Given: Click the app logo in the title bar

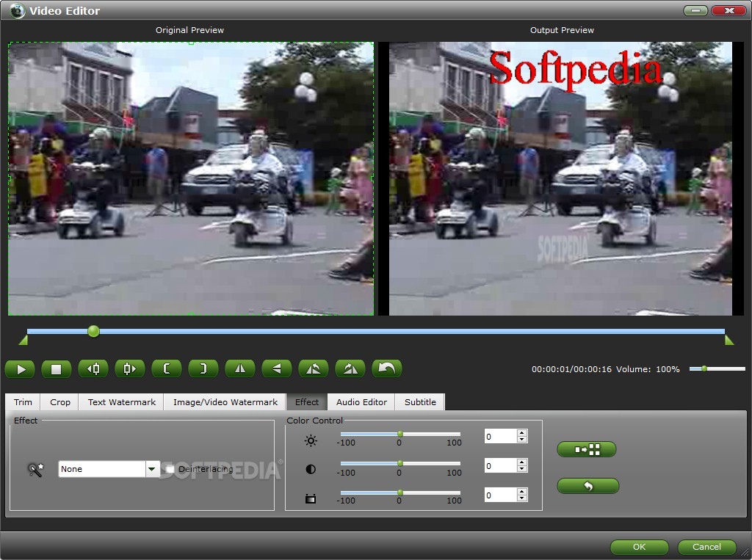Looking at the screenshot, I should 18,10.
